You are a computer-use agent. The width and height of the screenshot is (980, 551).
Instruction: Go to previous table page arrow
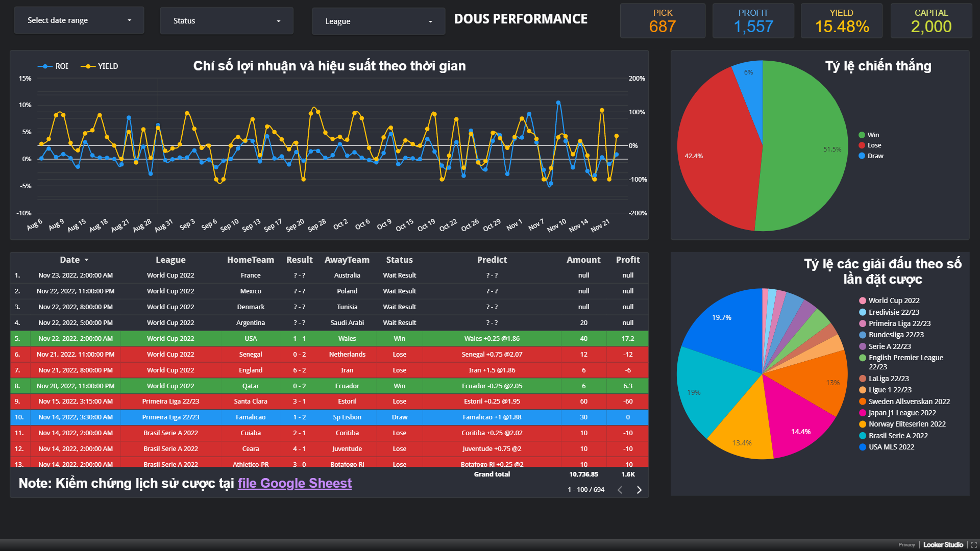click(x=620, y=490)
